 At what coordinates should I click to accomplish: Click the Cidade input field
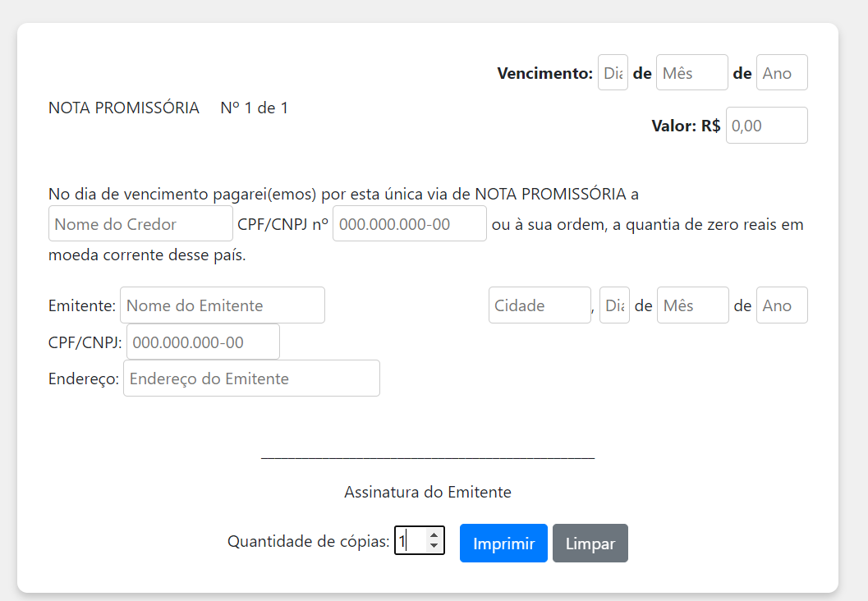tap(539, 305)
